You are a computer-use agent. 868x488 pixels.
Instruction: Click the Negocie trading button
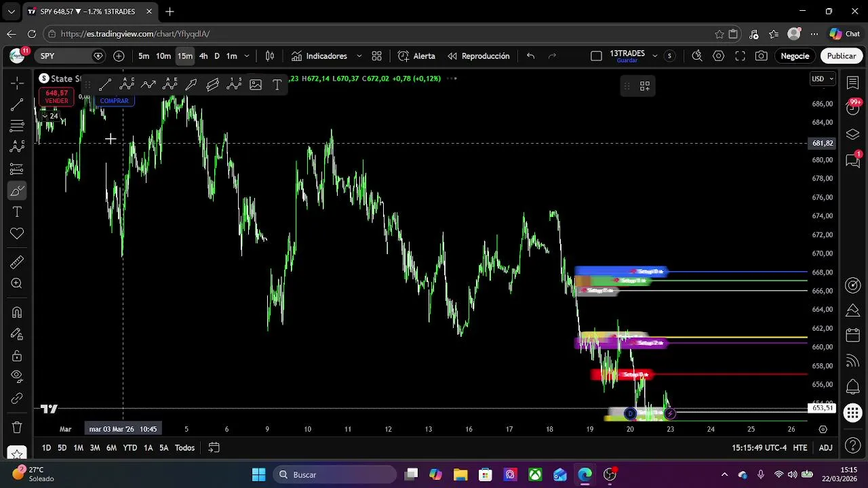pos(795,56)
